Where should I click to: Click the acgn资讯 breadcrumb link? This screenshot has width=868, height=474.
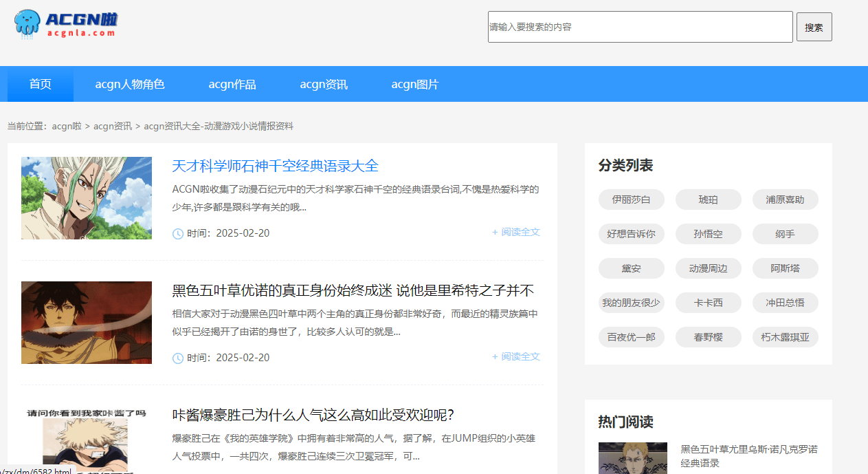click(x=113, y=126)
